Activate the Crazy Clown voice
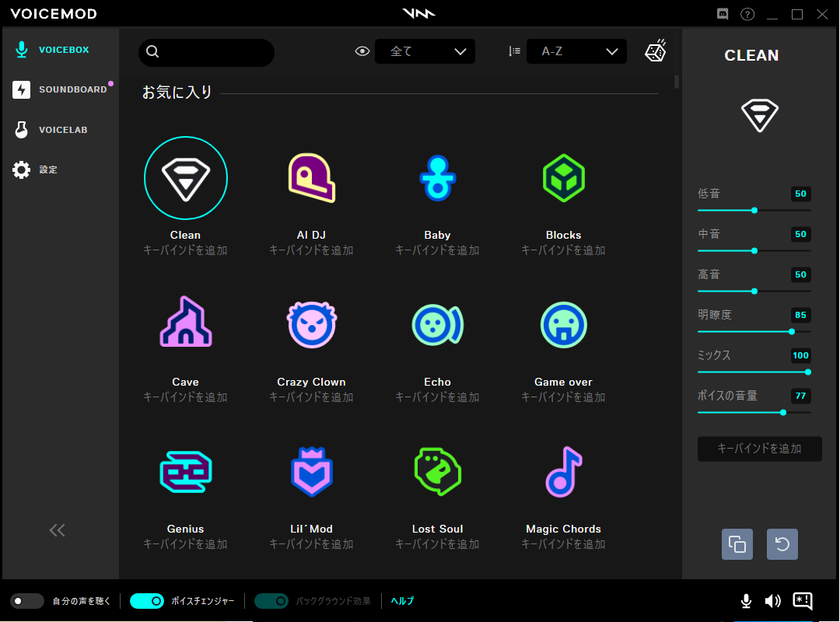This screenshot has width=840, height=622. pos(311,324)
